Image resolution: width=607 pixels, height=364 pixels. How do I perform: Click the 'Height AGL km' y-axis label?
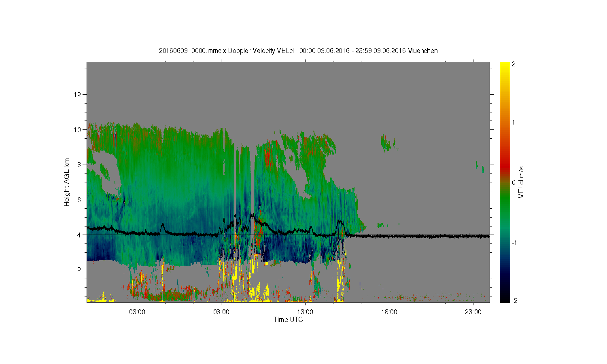coord(67,182)
